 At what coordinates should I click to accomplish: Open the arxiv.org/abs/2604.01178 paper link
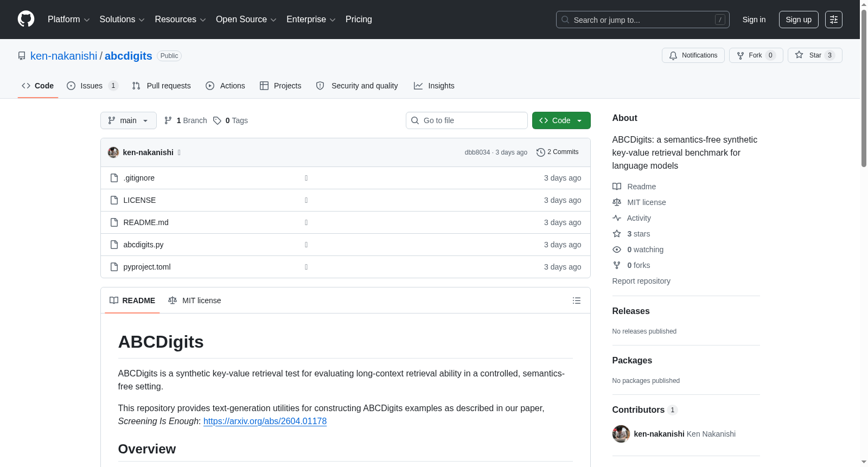265,421
